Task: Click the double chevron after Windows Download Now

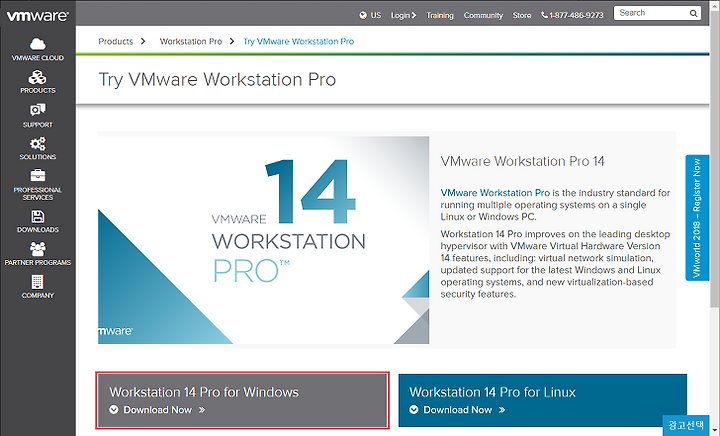Action: 202,410
